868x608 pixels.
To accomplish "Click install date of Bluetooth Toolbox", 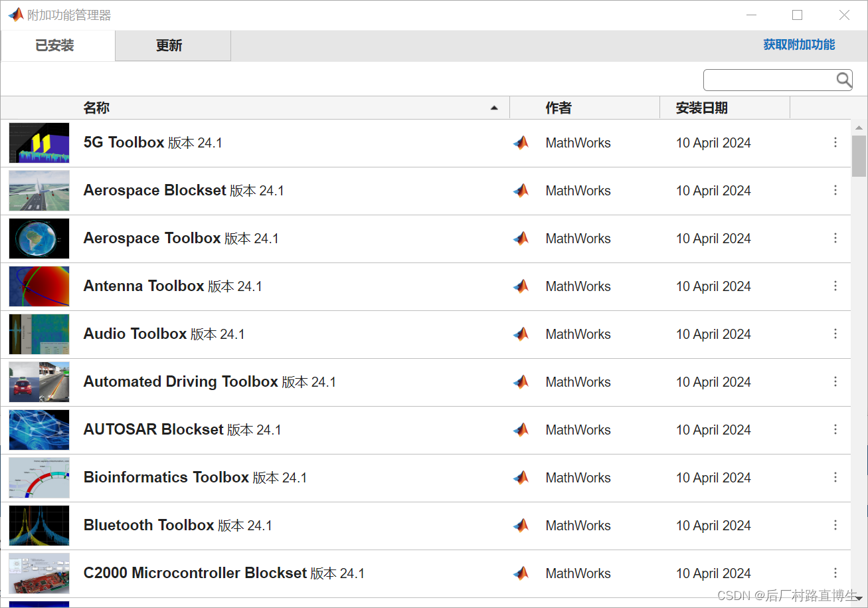I will pos(713,526).
